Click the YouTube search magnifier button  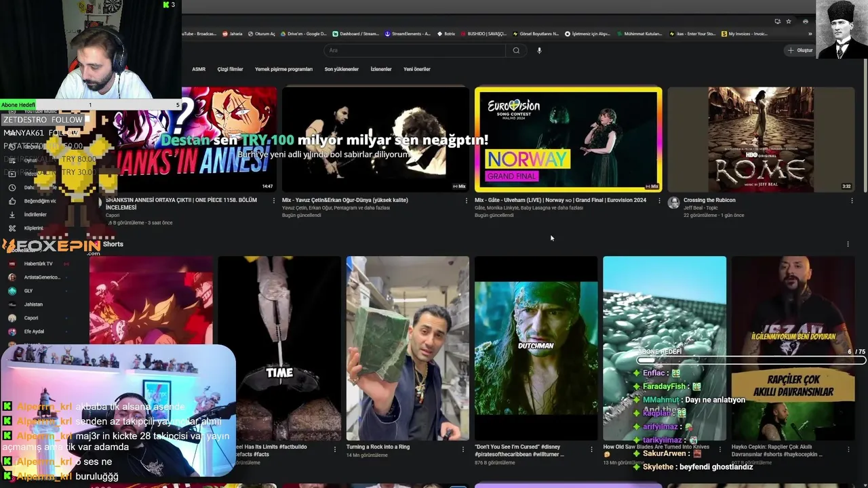pos(516,50)
